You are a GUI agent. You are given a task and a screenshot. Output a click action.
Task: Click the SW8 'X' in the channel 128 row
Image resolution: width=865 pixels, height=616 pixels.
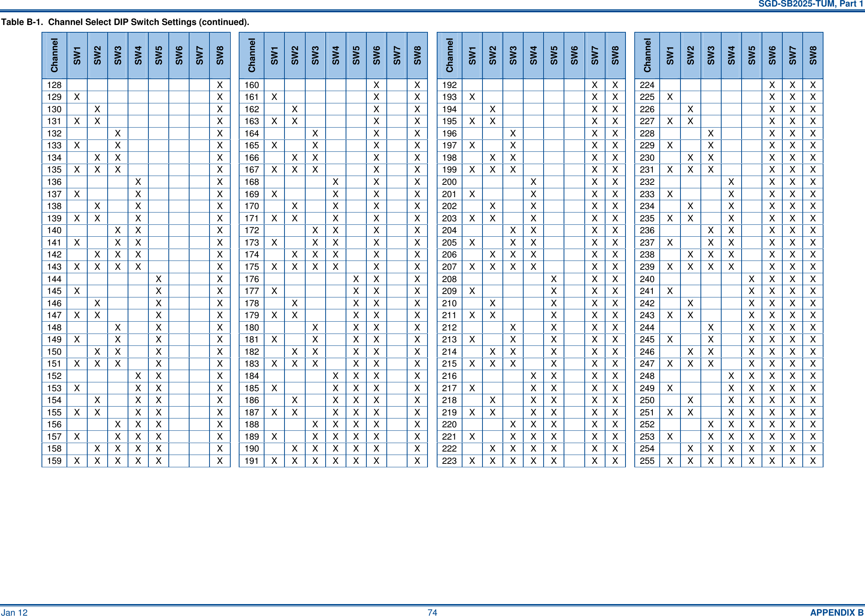click(x=220, y=85)
